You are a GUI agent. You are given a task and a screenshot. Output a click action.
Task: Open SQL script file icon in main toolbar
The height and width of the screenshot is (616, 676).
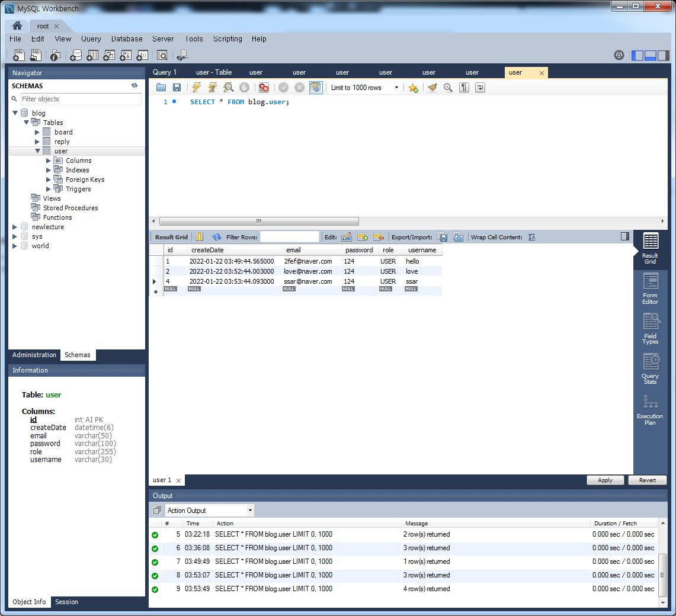(36, 54)
